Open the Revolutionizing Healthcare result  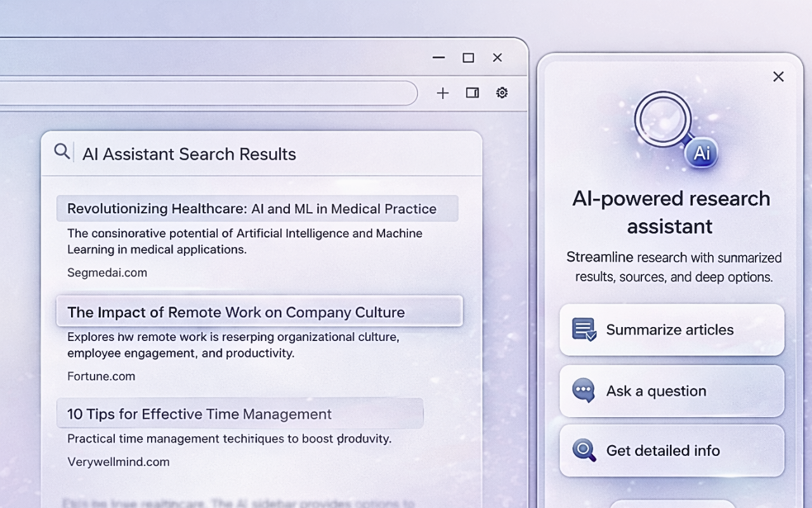click(258, 208)
